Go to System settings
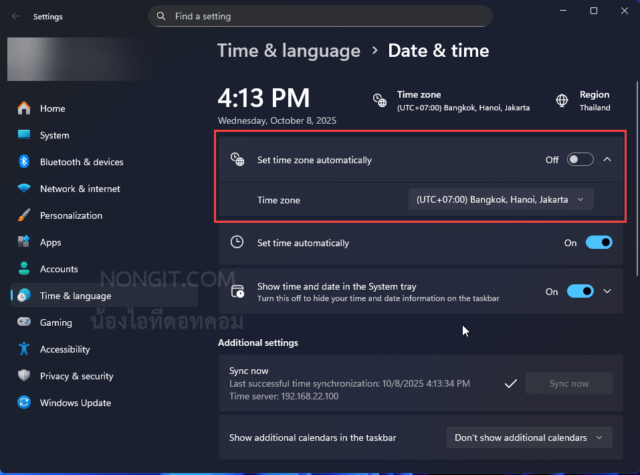640x475 pixels. coord(104,135)
